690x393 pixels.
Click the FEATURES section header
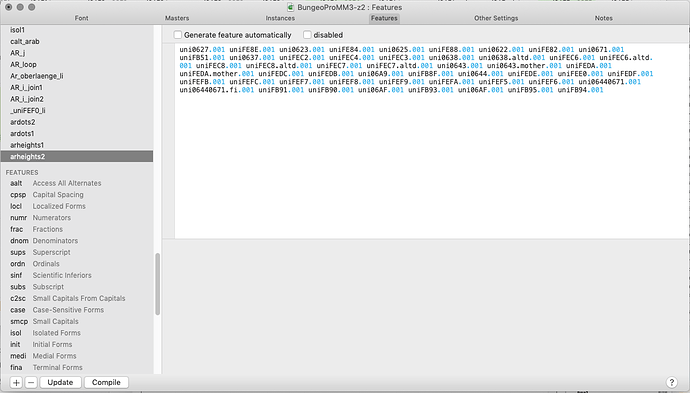(22, 172)
